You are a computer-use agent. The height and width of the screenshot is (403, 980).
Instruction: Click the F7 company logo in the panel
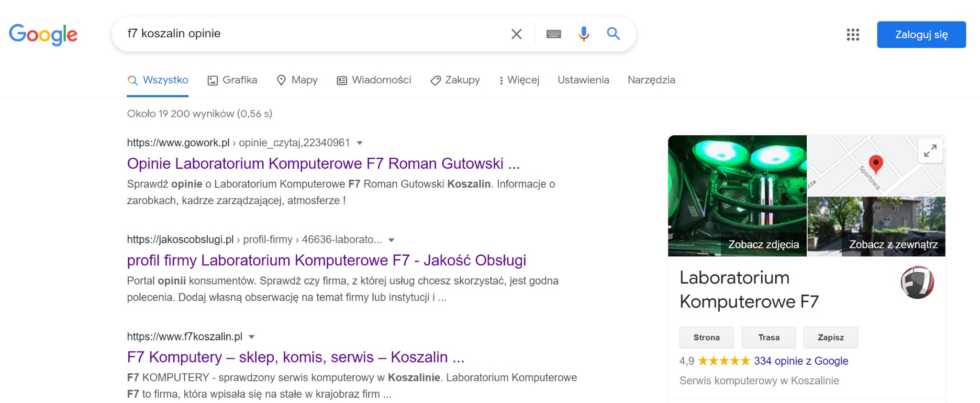[x=917, y=283]
